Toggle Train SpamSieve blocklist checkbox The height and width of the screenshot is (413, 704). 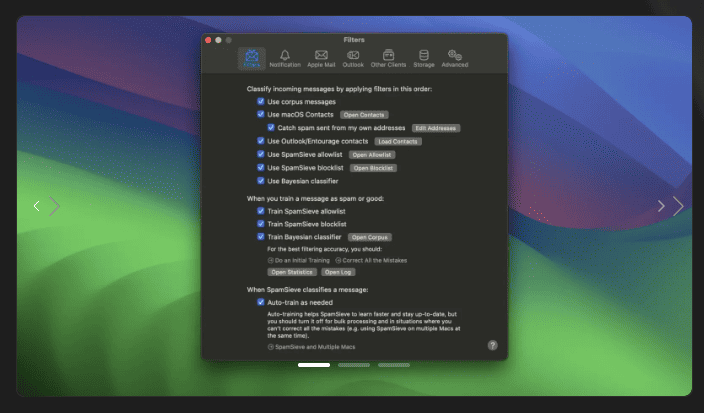coord(260,224)
